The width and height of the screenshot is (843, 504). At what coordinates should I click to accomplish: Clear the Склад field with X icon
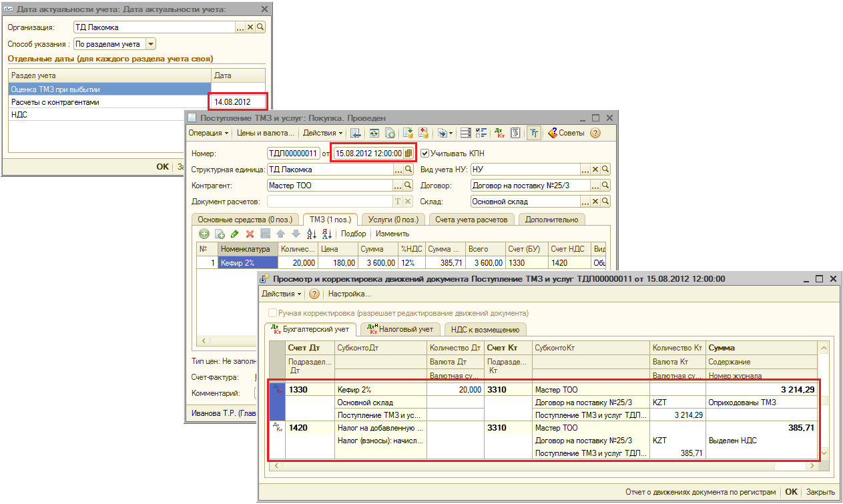click(595, 201)
